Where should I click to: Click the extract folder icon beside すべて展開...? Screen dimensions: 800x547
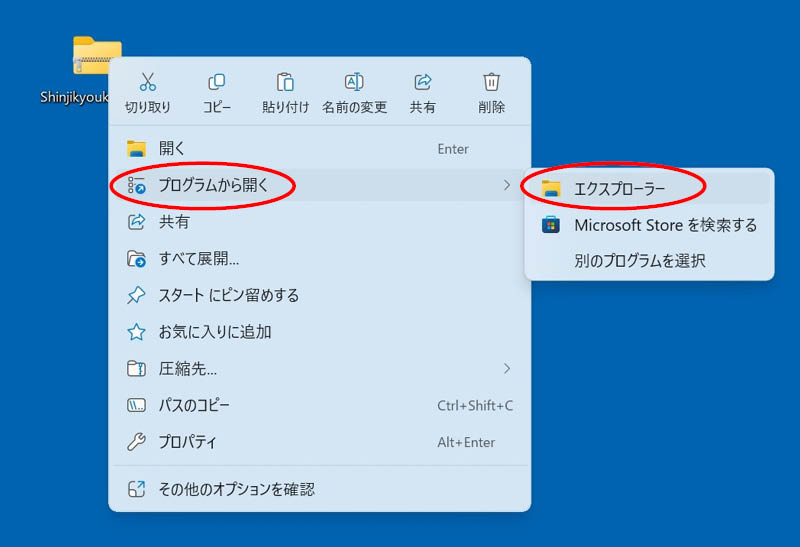136,259
